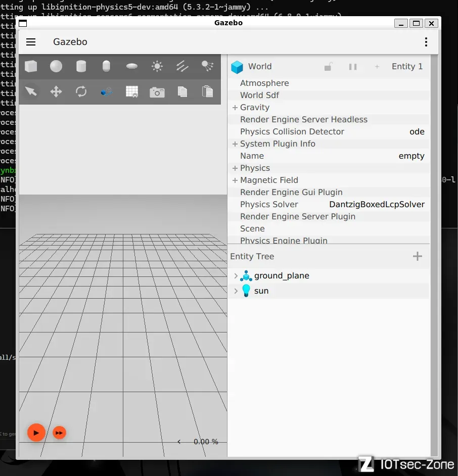Screen dimensions: 458x476
Task: Open the grid configuration icon
Action: (132, 91)
